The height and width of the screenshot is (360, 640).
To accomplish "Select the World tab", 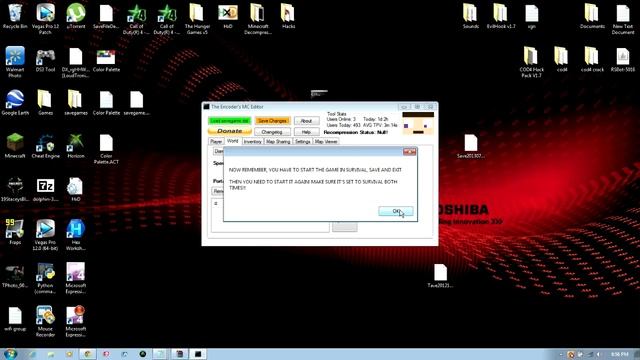I will tap(232, 141).
